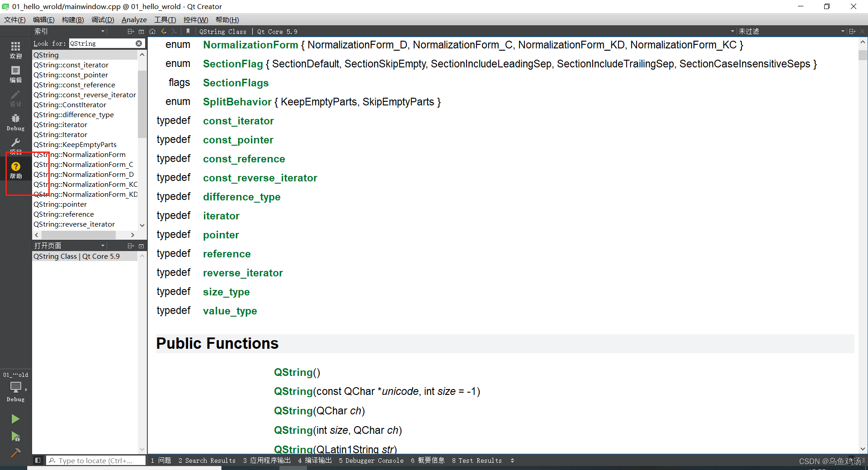Select the QString::pointer index entry
868x470 pixels.
85,204
